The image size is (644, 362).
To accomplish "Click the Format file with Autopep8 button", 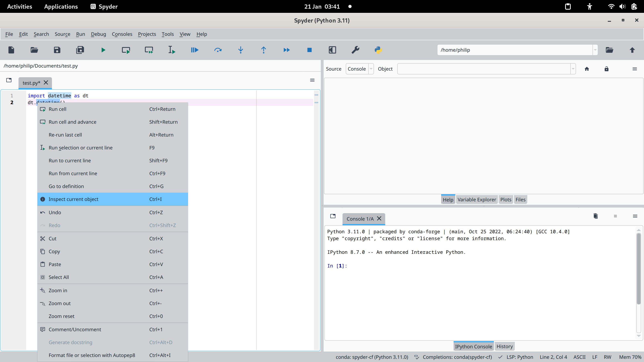I will (92, 355).
